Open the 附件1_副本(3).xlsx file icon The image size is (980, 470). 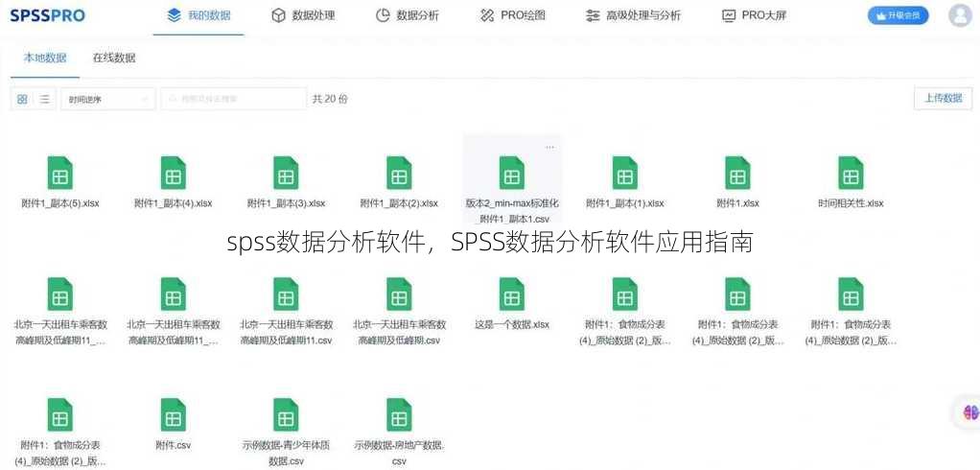(x=287, y=173)
